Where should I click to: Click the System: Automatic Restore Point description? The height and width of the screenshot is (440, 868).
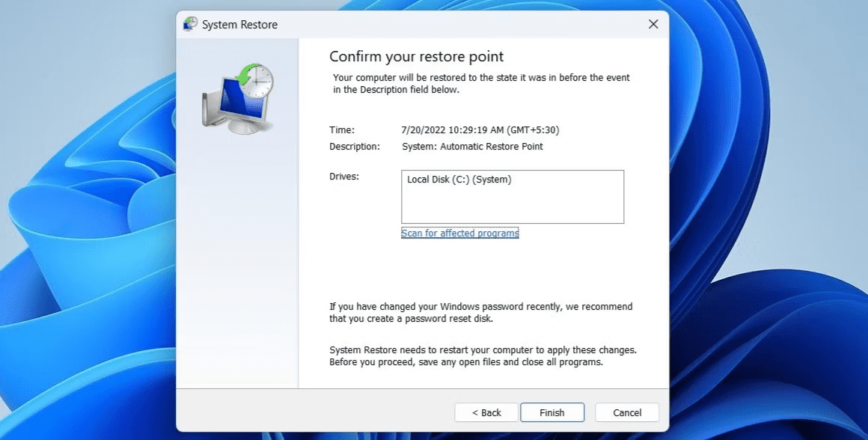pos(472,147)
